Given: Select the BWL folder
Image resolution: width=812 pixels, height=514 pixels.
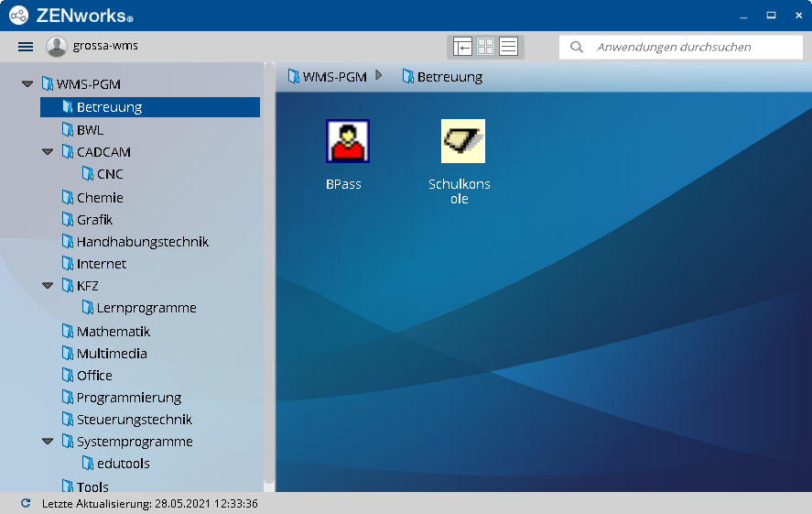Looking at the screenshot, I should [83, 129].
